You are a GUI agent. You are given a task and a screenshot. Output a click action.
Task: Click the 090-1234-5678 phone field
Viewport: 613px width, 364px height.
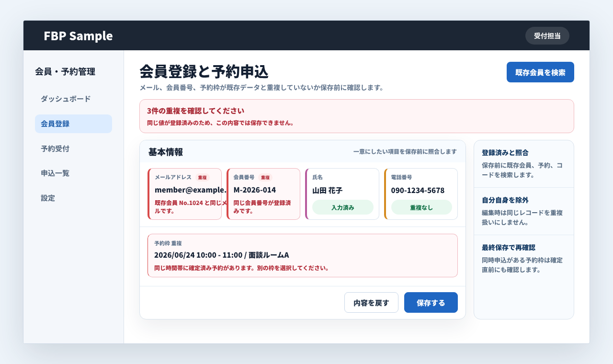[x=421, y=194]
